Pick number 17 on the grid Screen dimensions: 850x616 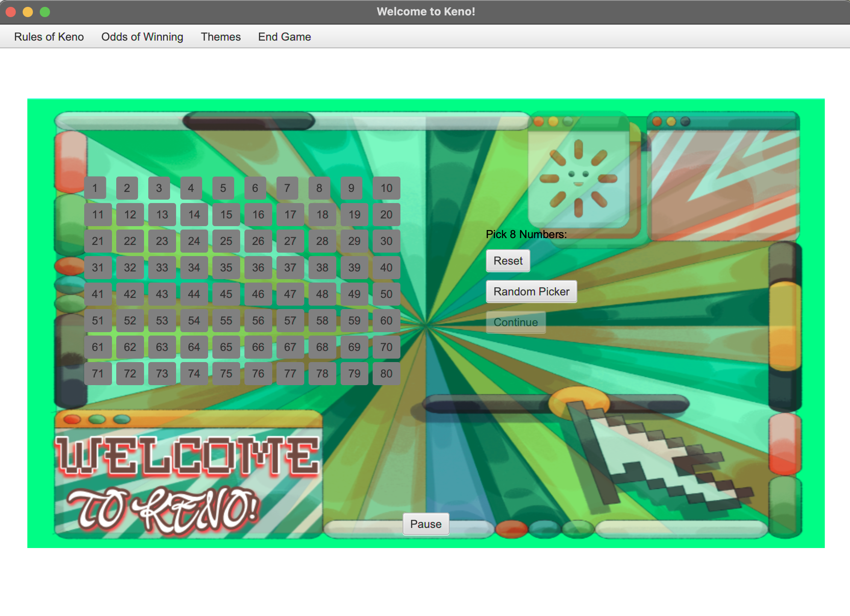[x=290, y=215]
